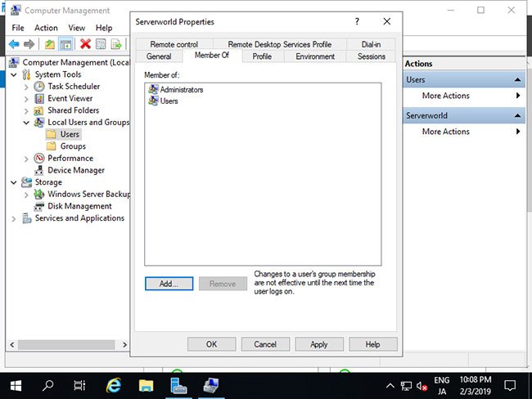Click the muted volume tray icon

[422, 386]
